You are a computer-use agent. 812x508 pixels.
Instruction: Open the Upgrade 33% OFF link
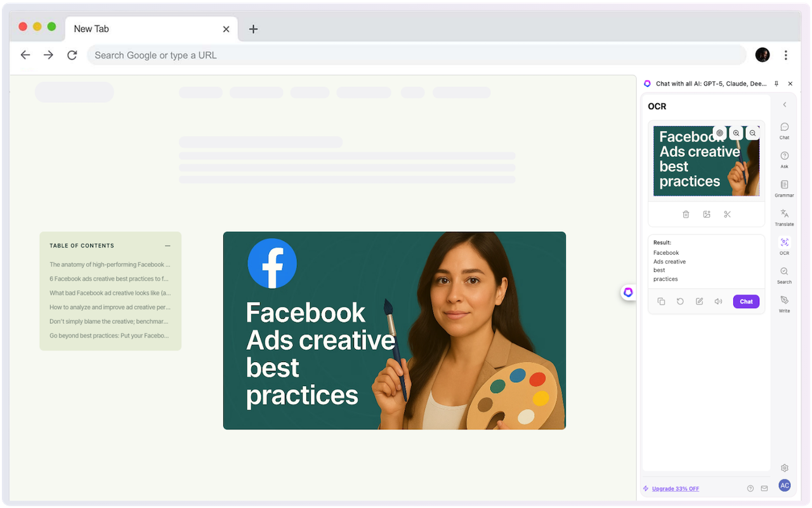coord(675,488)
